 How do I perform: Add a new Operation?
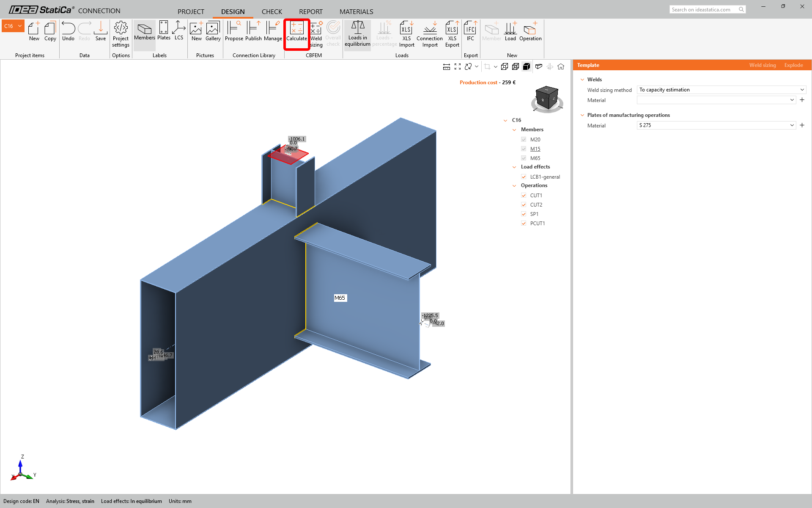point(530,32)
